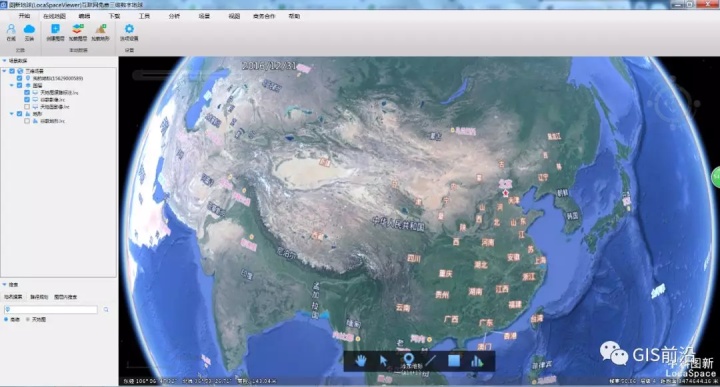720x387 pixels.
Task: Open the 下载 ribbon tab
Action: tap(114, 16)
